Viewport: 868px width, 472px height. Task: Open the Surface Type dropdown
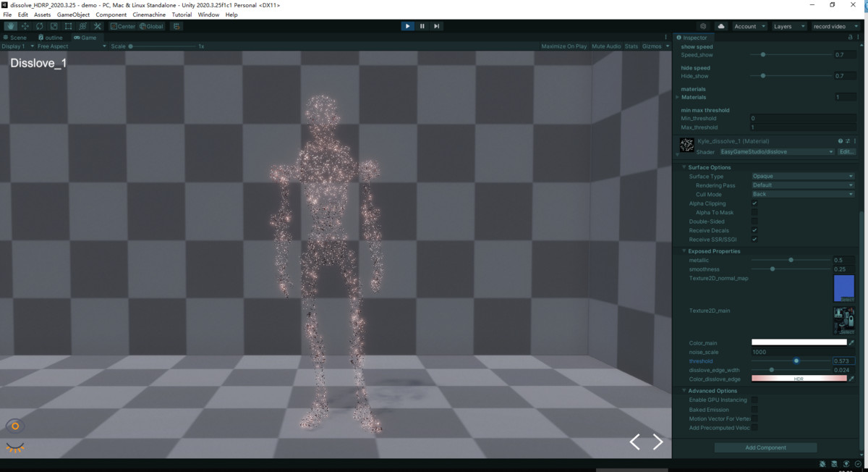801,176
